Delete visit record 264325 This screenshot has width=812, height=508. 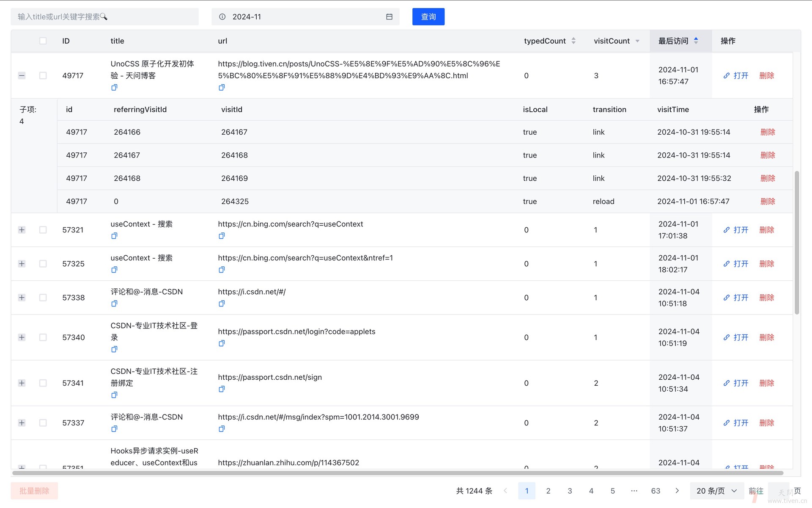pos(768,202)
